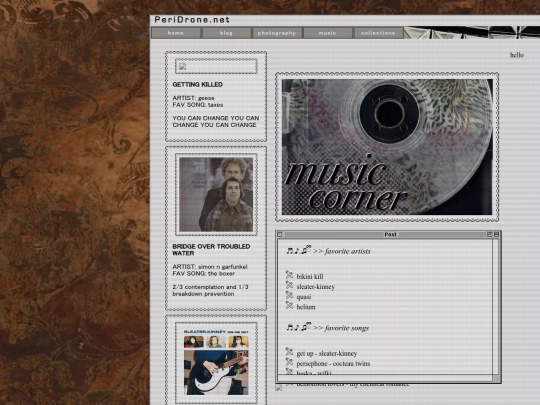
Task: Click the 'GETTING KILLED' album heading
Action: (x=198, y=84)
